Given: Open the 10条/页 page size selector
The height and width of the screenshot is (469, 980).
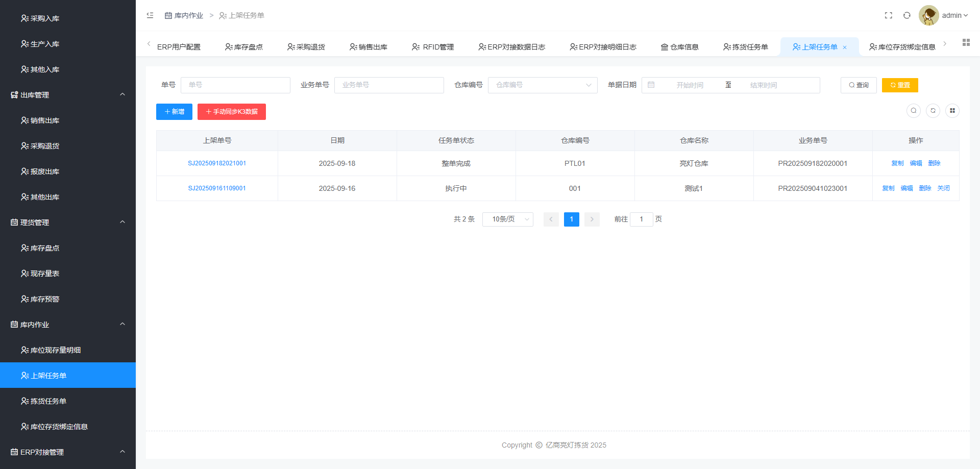Looking at the screenshot, I should click(507, 219).
